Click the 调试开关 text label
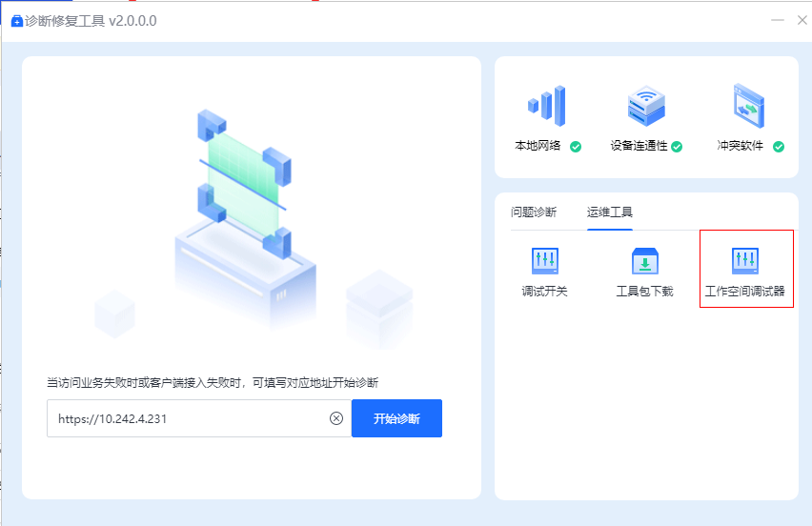 click(x=544, y=291)
